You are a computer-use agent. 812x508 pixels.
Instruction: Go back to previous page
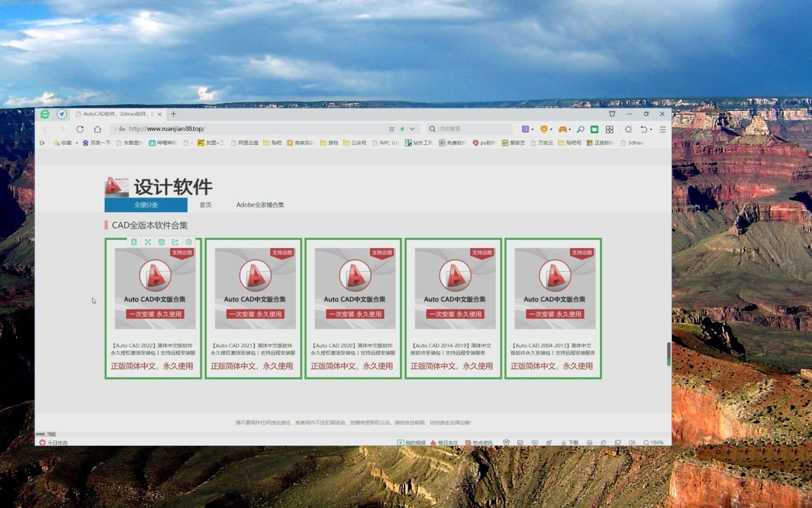tap(45, 129)
